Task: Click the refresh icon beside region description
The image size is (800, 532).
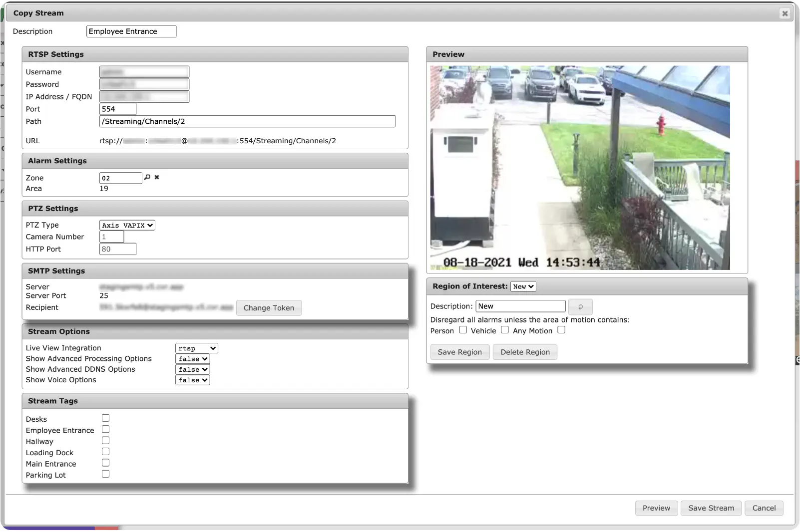Action: click(580, 306)
